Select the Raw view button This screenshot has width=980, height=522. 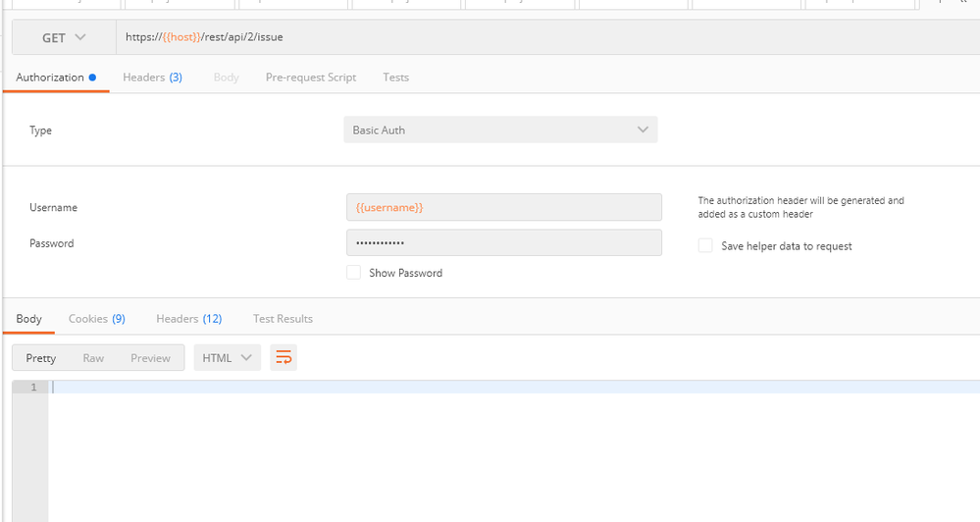click(x=93, y=358)
